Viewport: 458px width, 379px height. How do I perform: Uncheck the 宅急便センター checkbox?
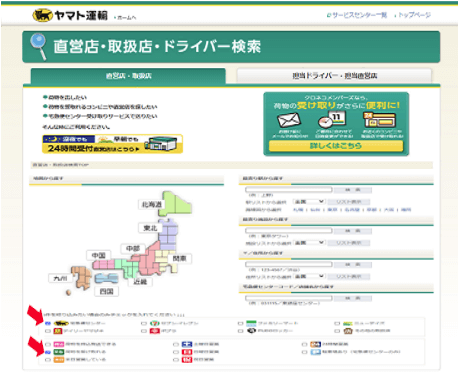pyautogui.click(x=48, y=323)
